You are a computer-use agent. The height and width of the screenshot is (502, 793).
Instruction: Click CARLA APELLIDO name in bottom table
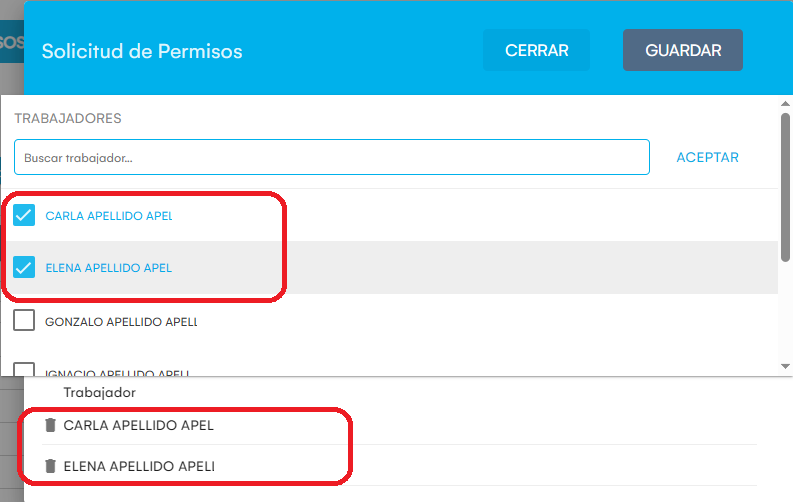[x=138, y=426]
